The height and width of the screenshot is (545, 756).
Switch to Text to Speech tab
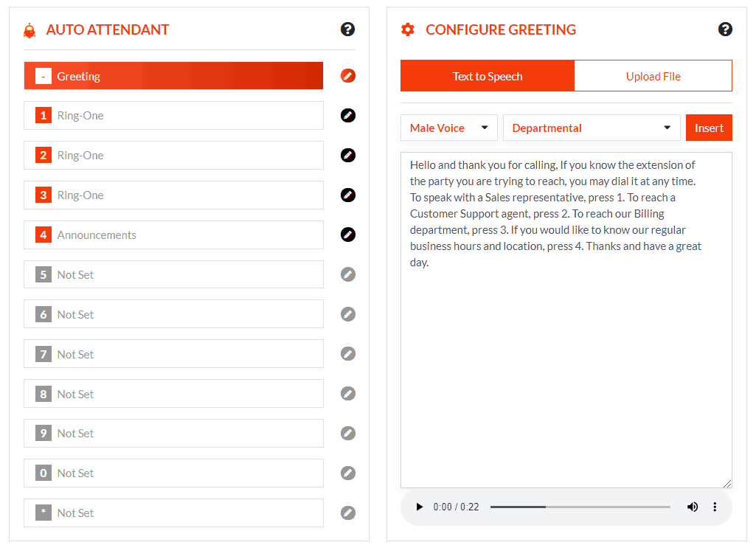tap(488, 76)
